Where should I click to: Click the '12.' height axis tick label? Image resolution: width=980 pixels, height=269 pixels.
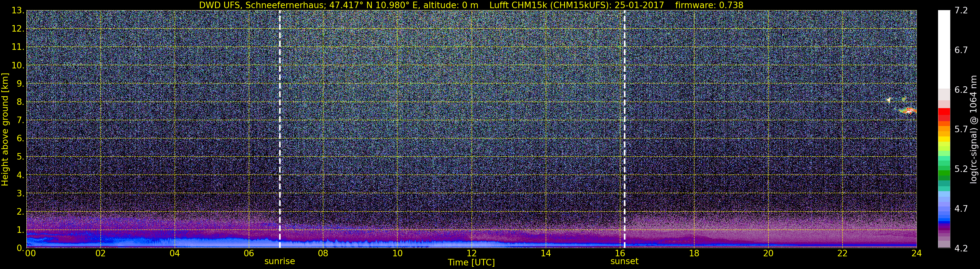click(18, 29)
